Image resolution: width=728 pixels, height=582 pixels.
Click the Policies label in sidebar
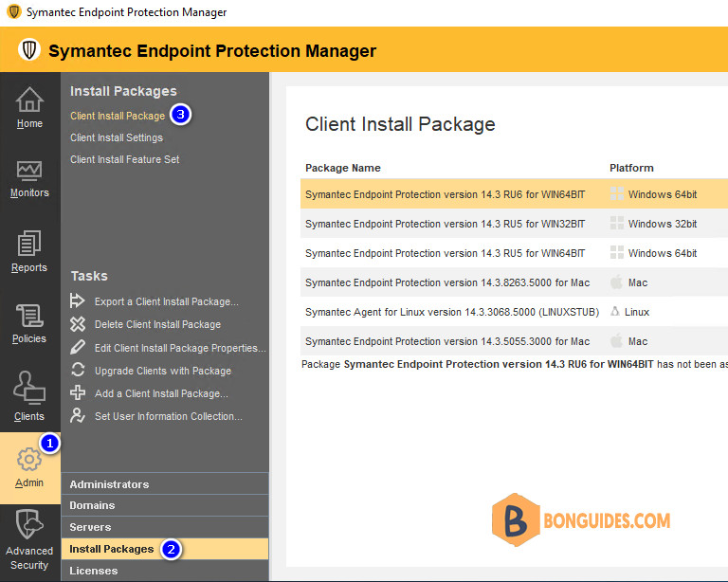point(29,338)
